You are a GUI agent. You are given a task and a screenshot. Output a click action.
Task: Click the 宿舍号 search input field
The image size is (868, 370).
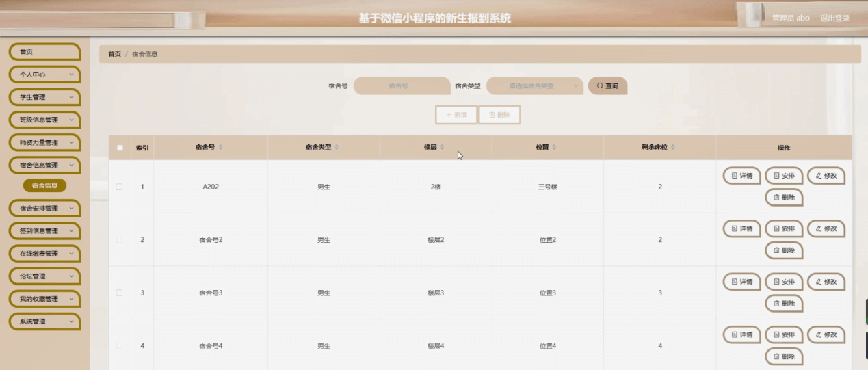pyautogui.click(x=402, y=86)
